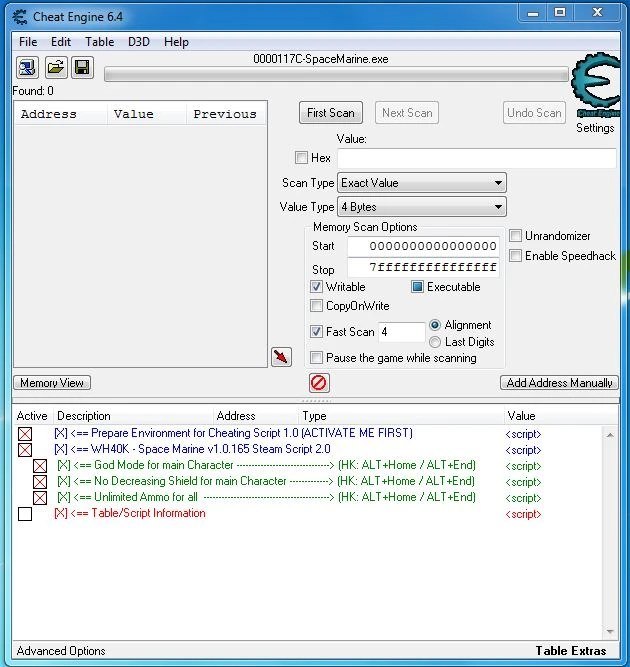Select the Prepare Environment script row text
This screenshot has height=667, width=630.
[x=234, y=433]
